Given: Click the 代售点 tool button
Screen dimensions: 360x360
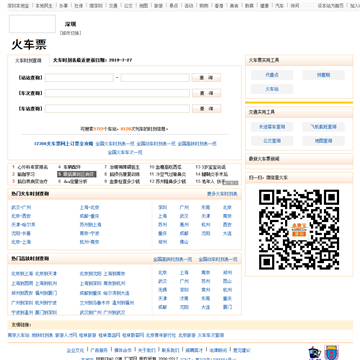Looking at the screenshot, I should [x=272, y=75].
